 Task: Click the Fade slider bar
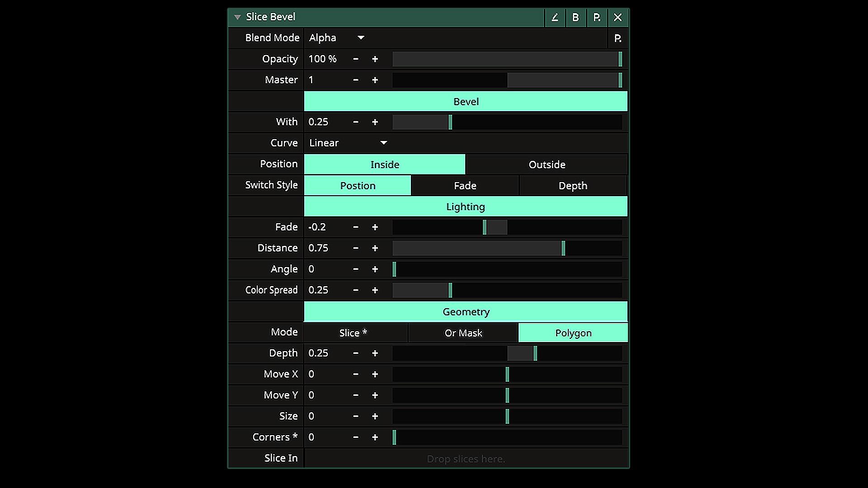[507, 227]
